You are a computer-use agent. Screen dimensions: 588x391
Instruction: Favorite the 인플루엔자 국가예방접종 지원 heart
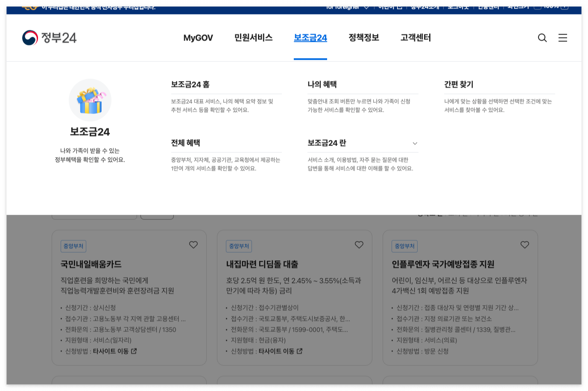[525, 245]
